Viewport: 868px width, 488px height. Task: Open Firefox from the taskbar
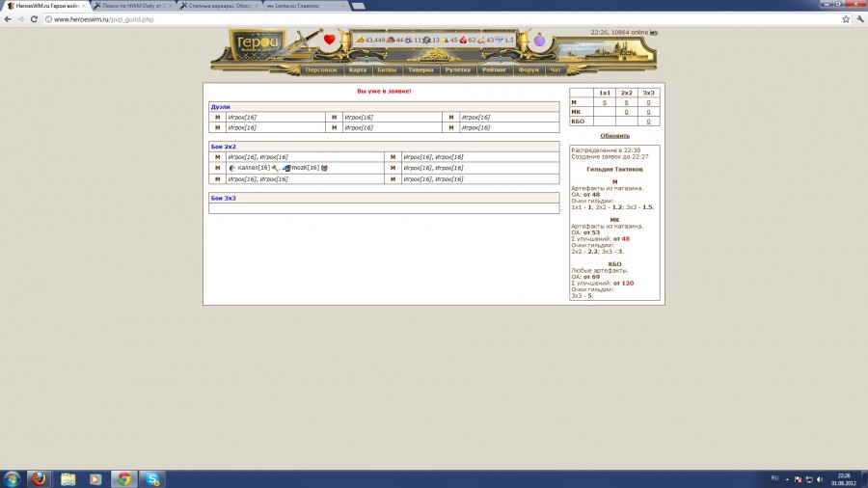click(39, 478)
